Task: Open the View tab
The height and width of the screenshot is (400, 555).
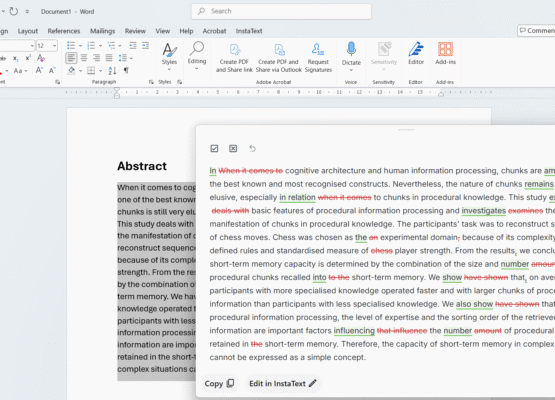Action: [162, 31]
